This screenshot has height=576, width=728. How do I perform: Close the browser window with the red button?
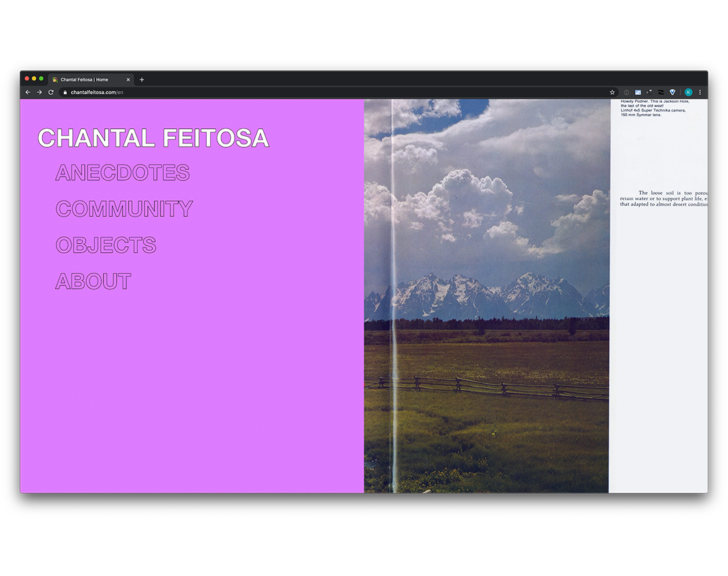point(27,79)
